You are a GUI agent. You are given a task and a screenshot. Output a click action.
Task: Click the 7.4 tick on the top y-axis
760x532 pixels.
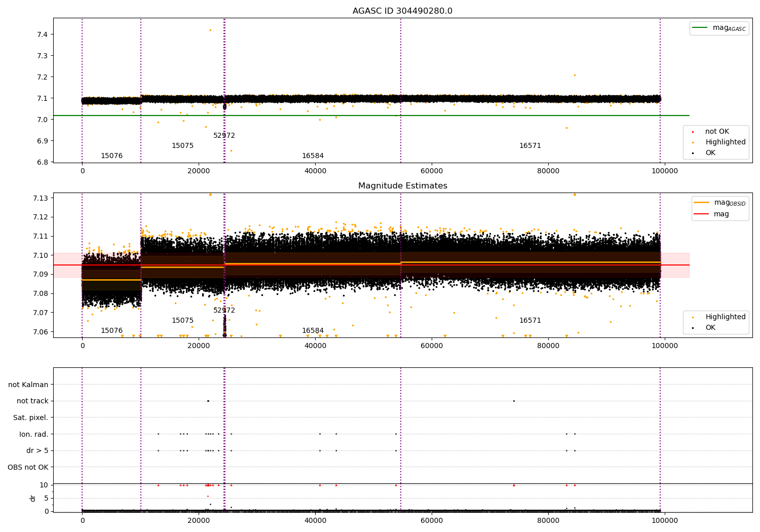[x=42, y=34]
